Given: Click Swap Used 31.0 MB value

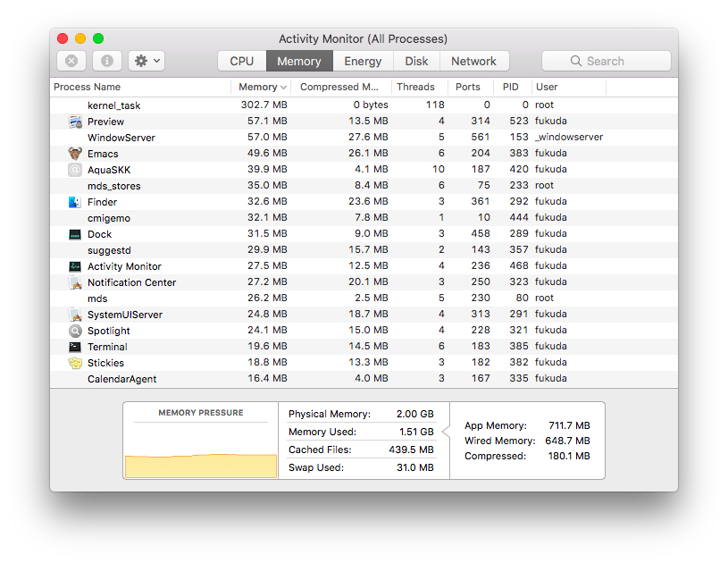Looking at the screenshot, I should [x=415, y=467].
